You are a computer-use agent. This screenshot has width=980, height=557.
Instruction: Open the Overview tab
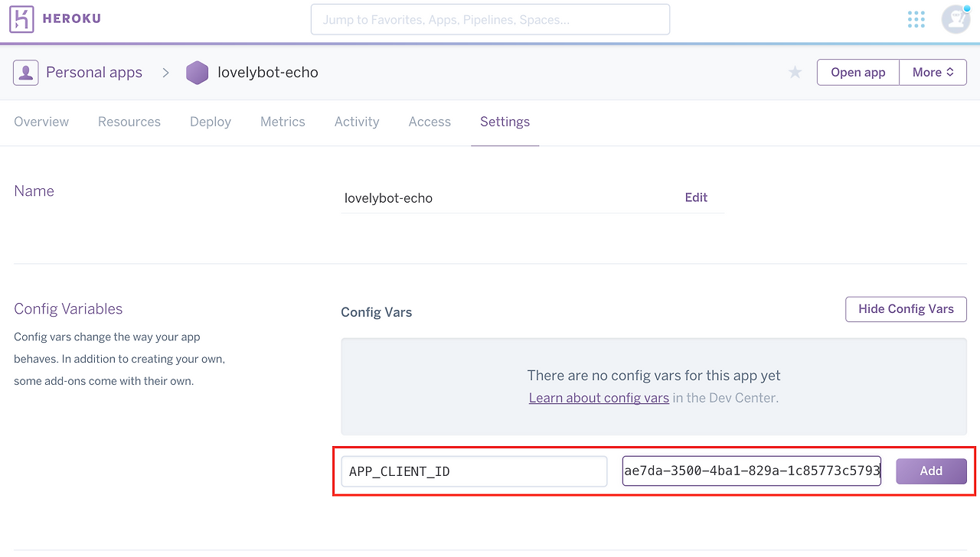point(41,122)
